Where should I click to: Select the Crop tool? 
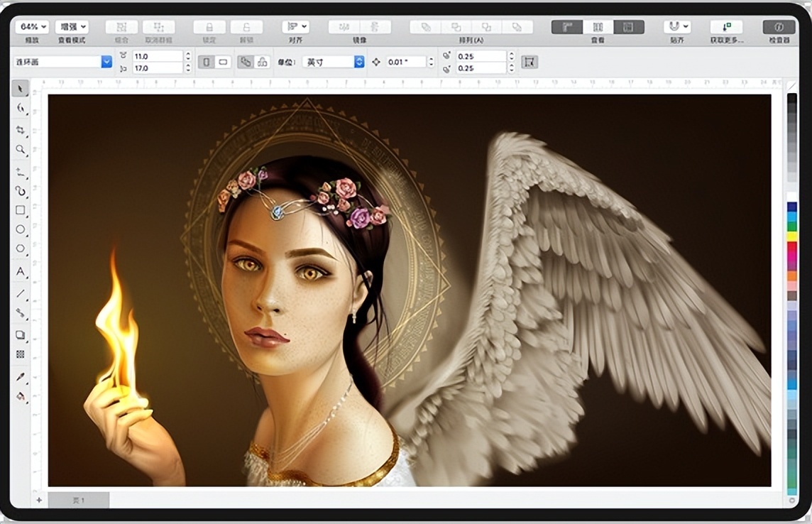coord(21,130)
